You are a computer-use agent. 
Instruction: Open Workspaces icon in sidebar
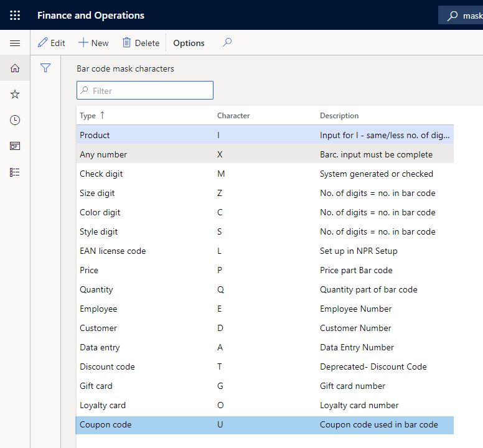coord(15,146)
